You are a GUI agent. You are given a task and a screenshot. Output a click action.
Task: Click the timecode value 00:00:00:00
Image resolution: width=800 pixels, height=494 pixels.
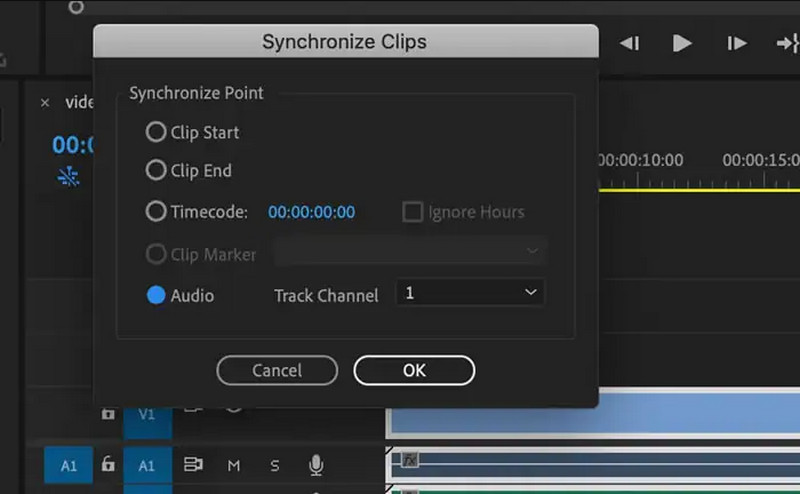click(311, 212)
